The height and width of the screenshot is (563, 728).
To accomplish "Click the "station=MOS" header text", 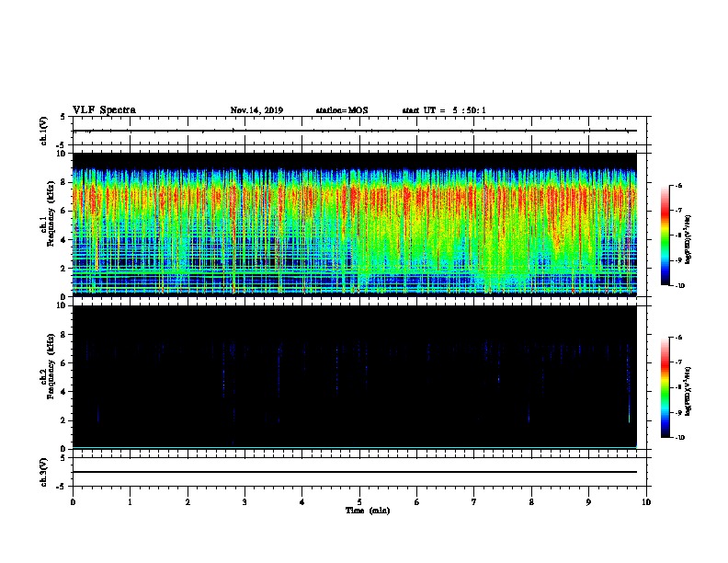I will tap(342, 110).
